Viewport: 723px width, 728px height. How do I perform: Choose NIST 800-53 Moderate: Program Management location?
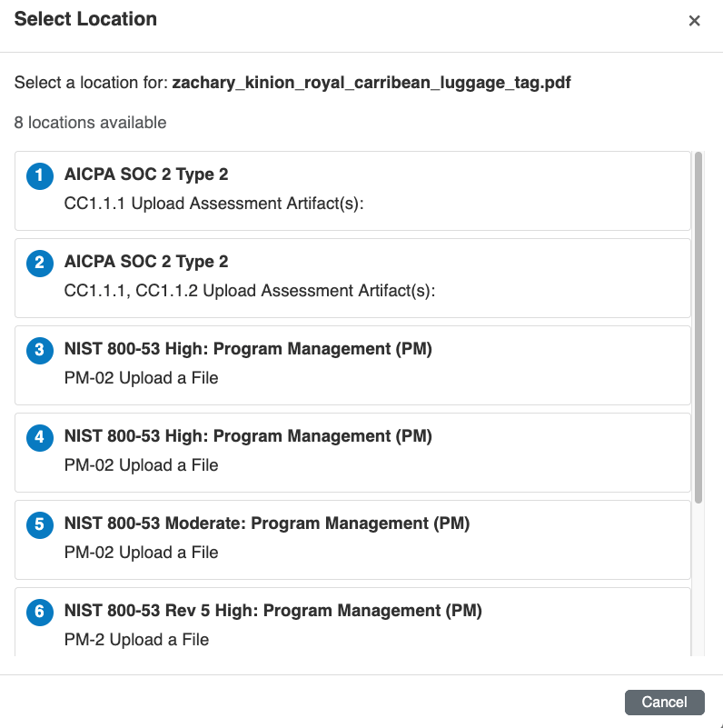[267, 524]
